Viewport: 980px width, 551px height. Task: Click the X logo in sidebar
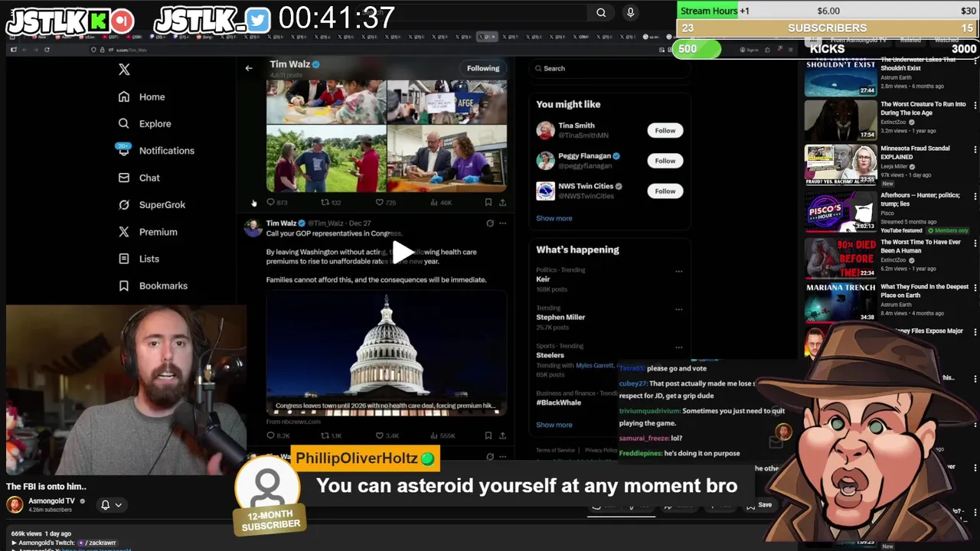(124, 70)
